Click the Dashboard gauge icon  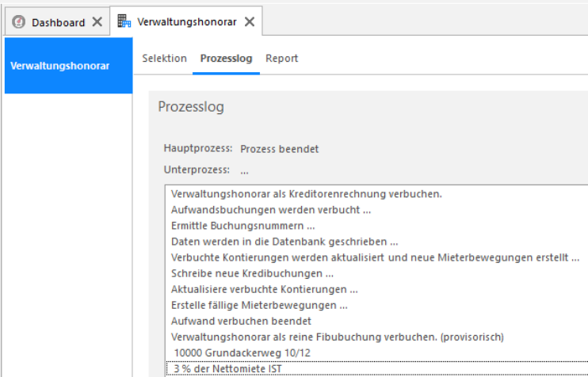[18, 22]
